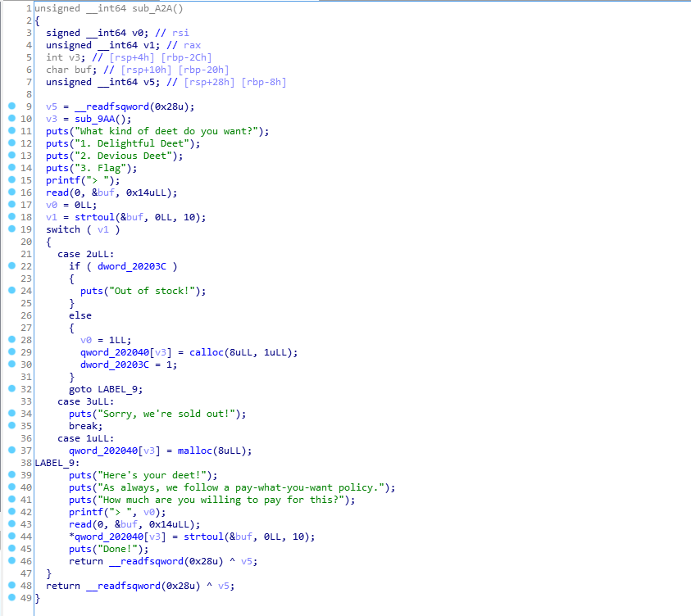
Task: Select case 2uLL label
Action: pos(86,254)
